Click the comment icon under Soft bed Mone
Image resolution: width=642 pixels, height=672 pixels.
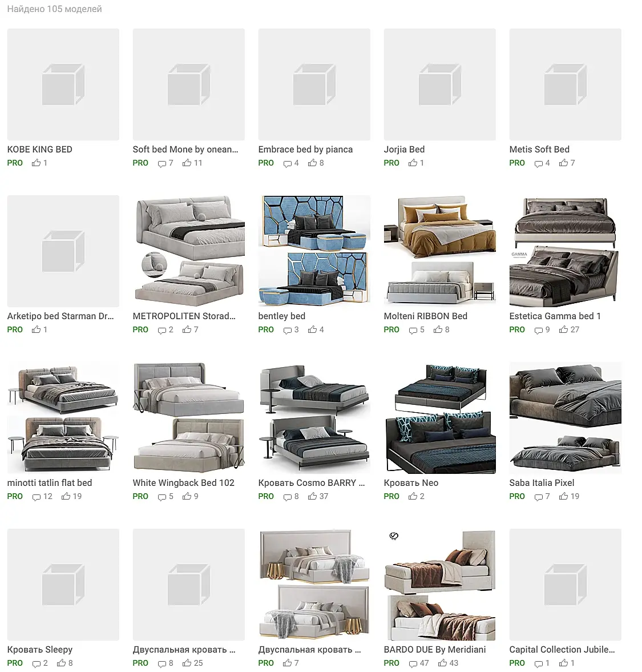pos(162,163)
